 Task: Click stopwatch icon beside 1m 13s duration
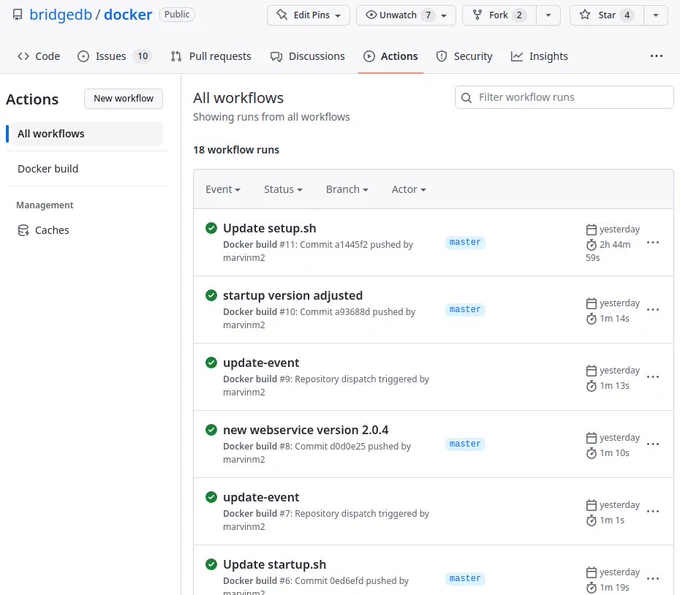(x=591, y=386)
